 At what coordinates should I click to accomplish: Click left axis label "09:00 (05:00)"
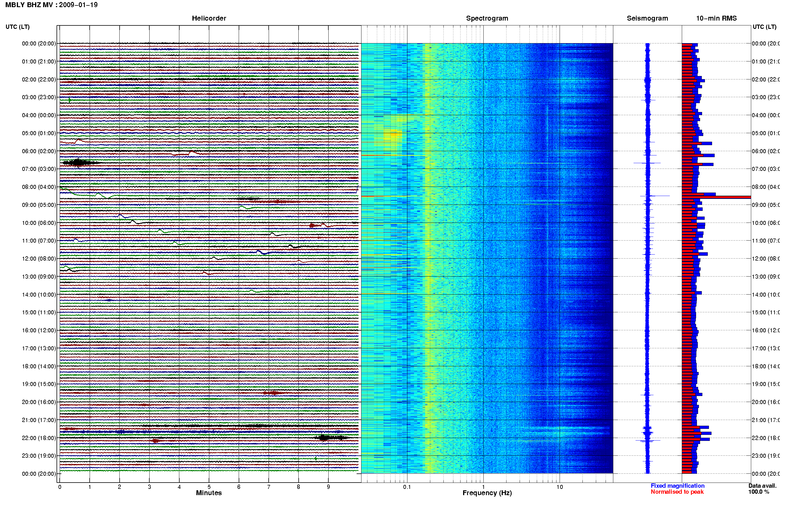point(39,205)
